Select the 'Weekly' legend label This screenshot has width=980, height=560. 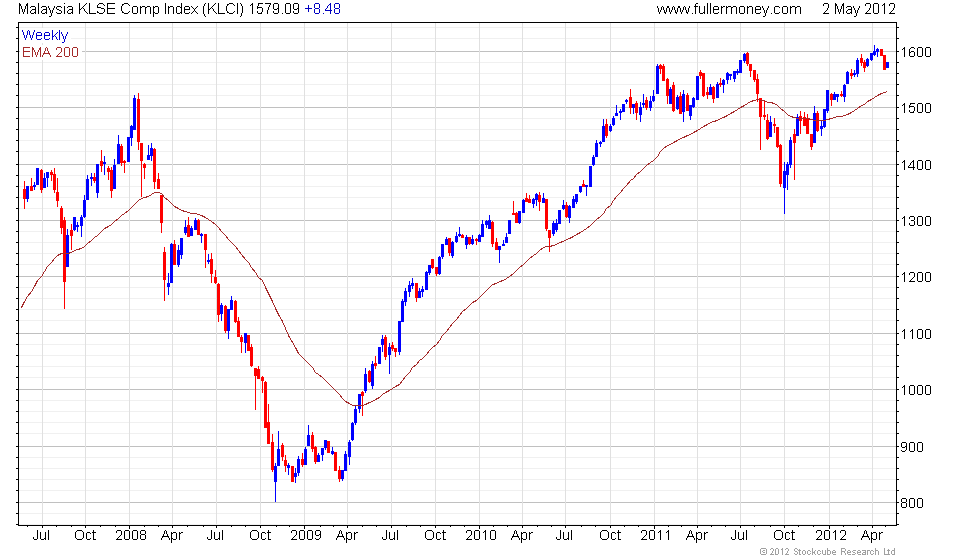coord(45,36)
